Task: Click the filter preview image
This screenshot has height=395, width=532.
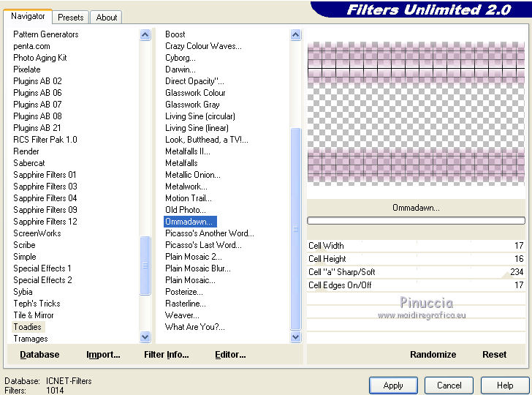Action: click(417, 114)
